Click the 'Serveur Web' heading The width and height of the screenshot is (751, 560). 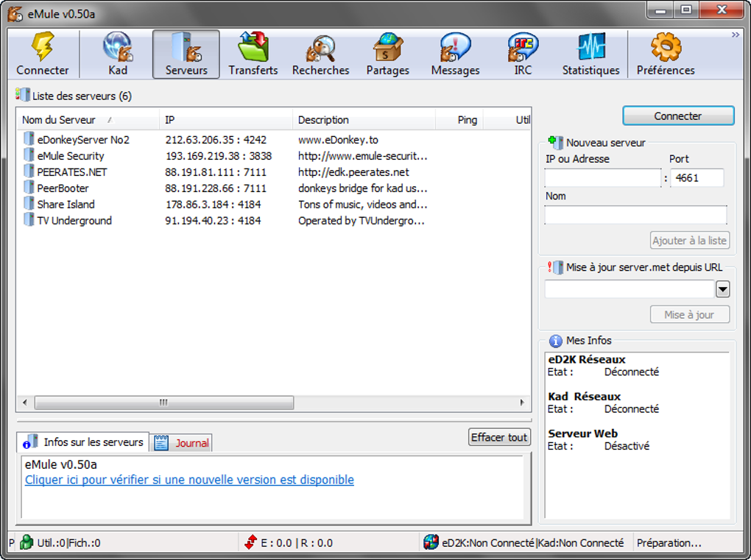tap(583, 433)
